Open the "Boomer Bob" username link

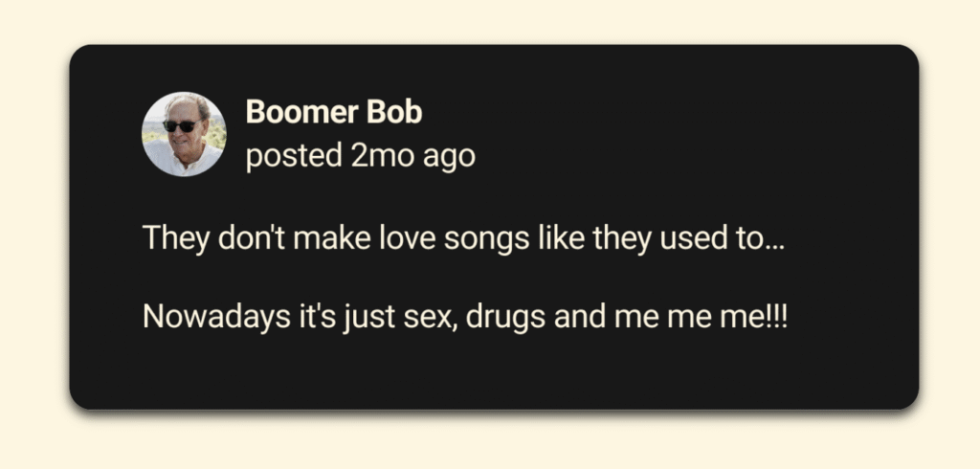(333, 112)
